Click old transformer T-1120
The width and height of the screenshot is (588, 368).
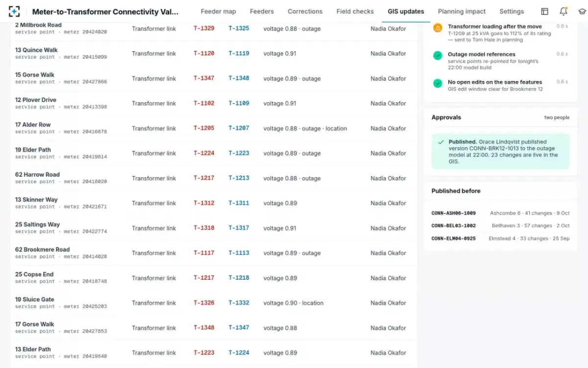tap(204, 53)
